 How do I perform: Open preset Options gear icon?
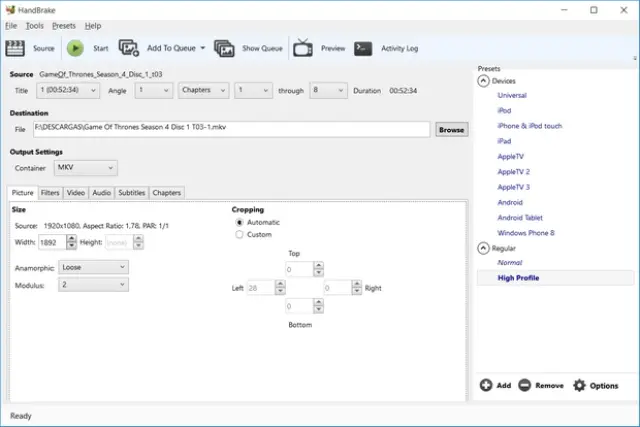[579, 385]
